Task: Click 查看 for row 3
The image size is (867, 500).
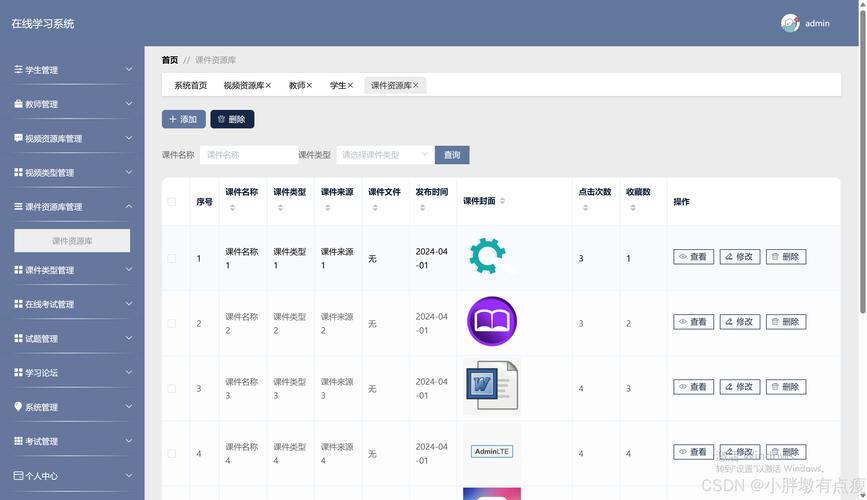Action: 693,387
